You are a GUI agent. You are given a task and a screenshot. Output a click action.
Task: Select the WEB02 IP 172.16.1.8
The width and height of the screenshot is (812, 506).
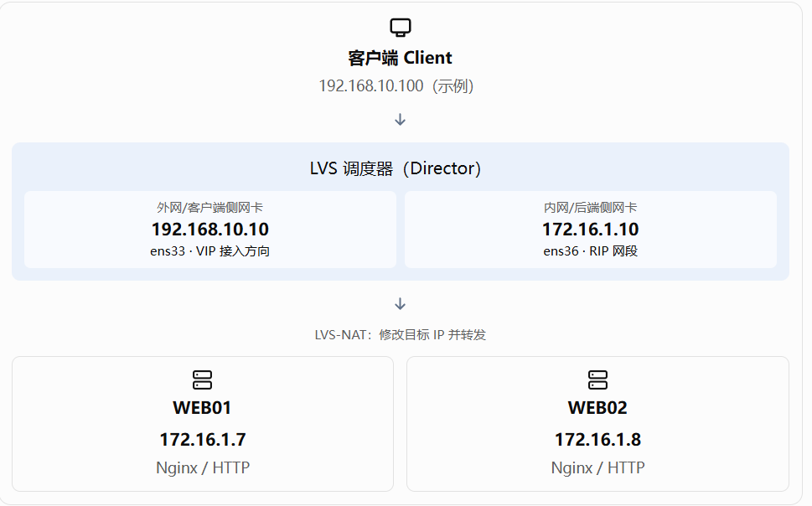597,439
